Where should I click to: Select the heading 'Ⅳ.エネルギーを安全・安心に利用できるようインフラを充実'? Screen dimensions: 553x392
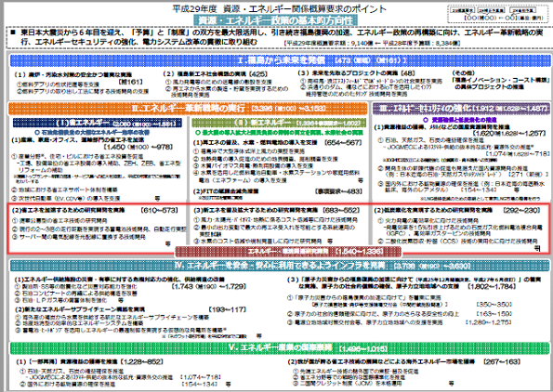click(280, 265)
